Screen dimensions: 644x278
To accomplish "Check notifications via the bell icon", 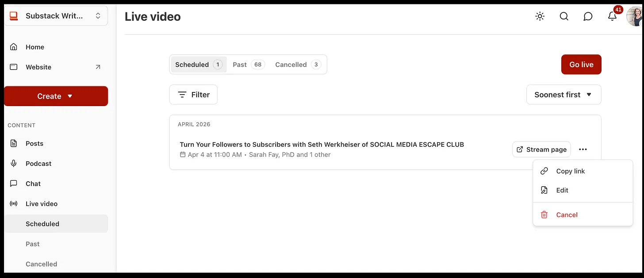I will (612, 17).
